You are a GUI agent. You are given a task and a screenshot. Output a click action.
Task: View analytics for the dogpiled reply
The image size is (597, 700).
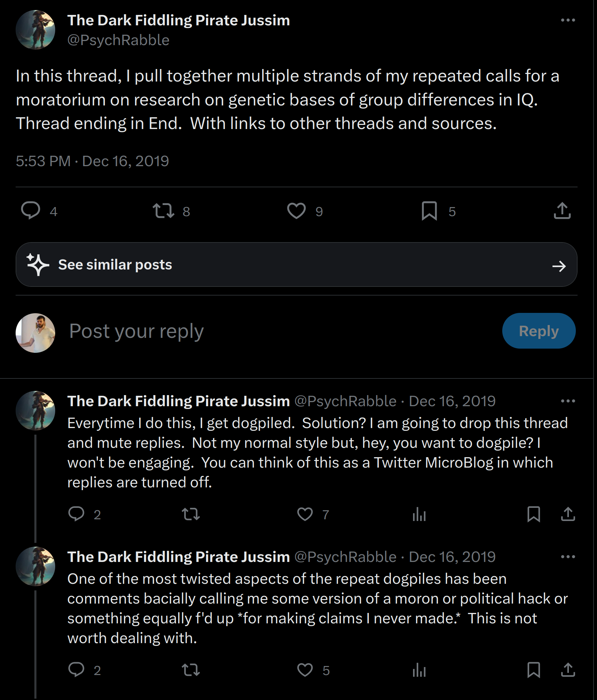[419, 514]
